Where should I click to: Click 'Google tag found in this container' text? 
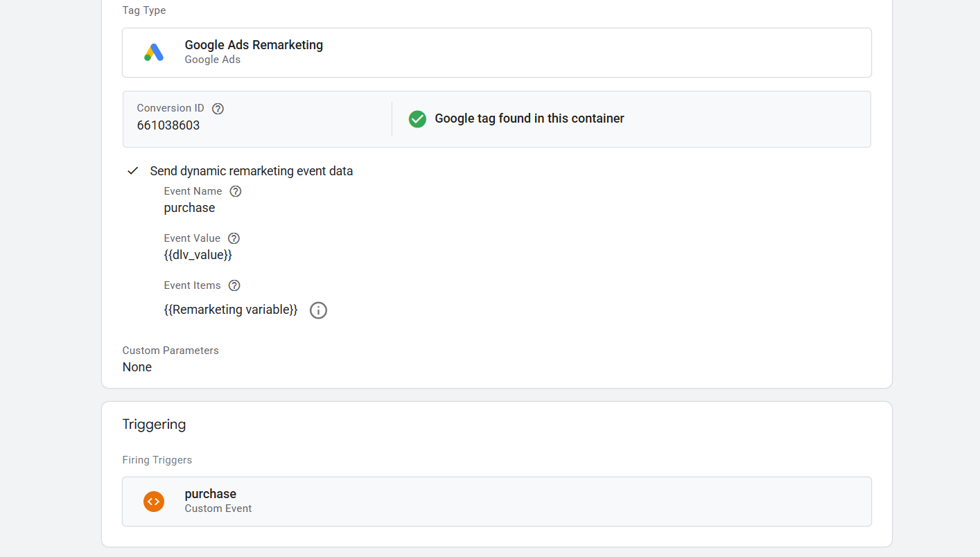[x=530, y=118]
